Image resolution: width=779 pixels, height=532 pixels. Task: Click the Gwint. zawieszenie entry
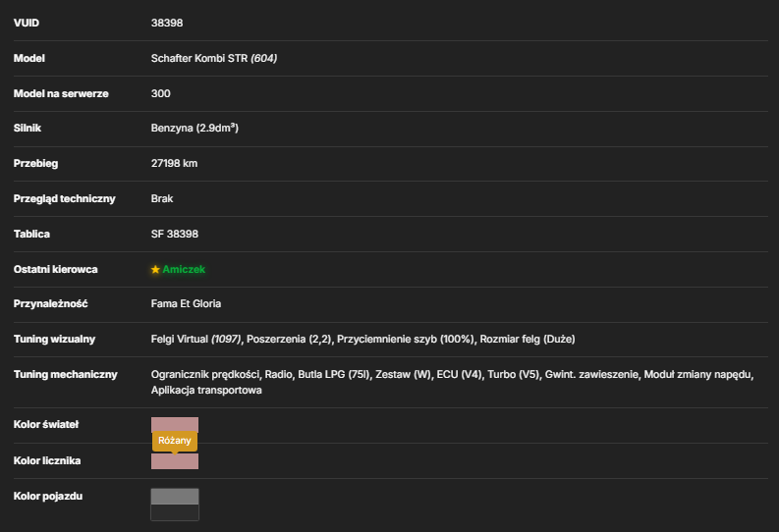point(591,374)
